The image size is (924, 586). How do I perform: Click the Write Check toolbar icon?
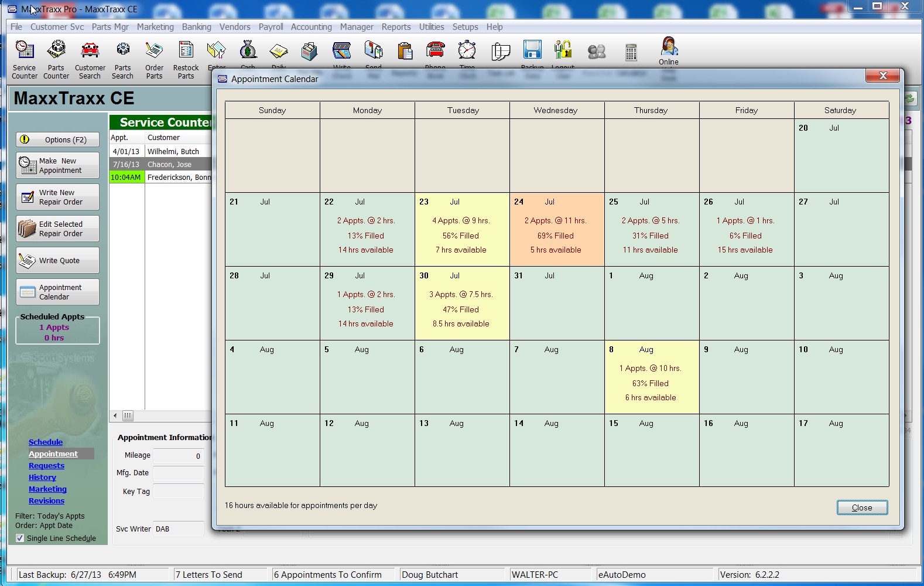pyautogui.click(x=341, y=52)
